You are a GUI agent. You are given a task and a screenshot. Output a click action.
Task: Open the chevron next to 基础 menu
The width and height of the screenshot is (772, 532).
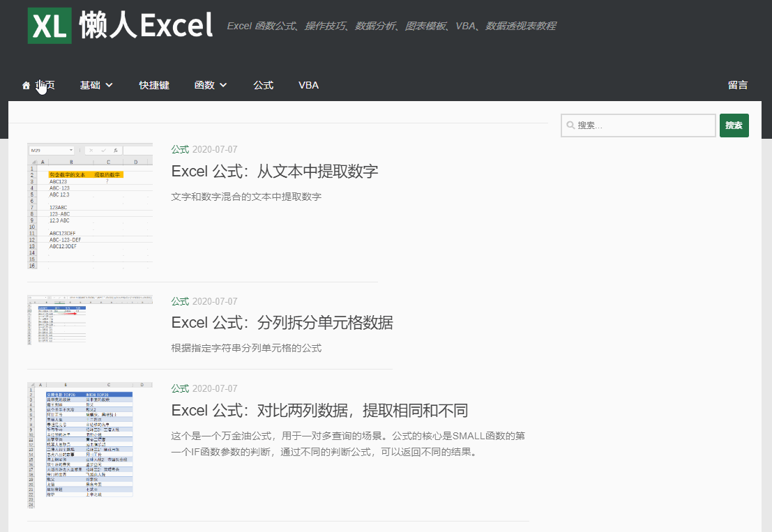tap(109, 85)
